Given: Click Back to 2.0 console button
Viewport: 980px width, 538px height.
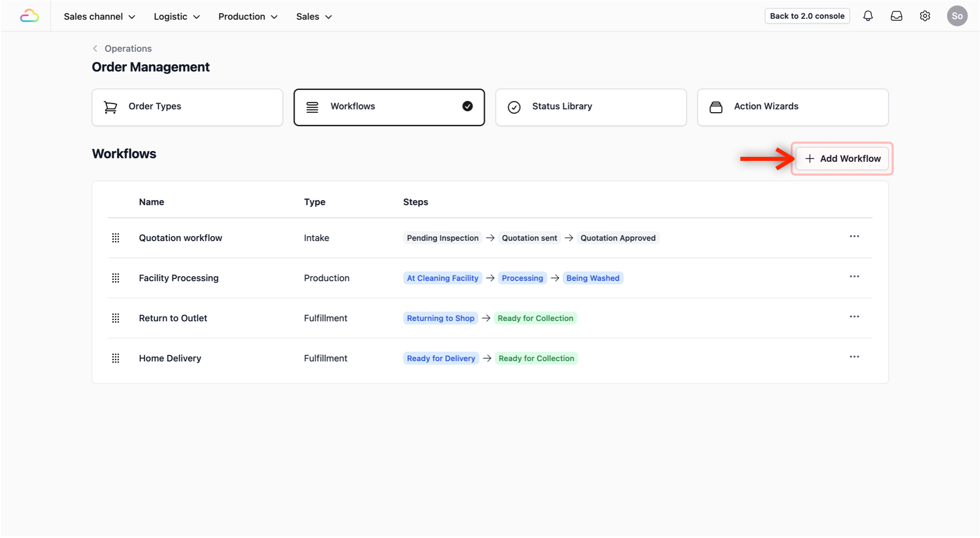Looking at the screenshot, I should coord(807,16).
